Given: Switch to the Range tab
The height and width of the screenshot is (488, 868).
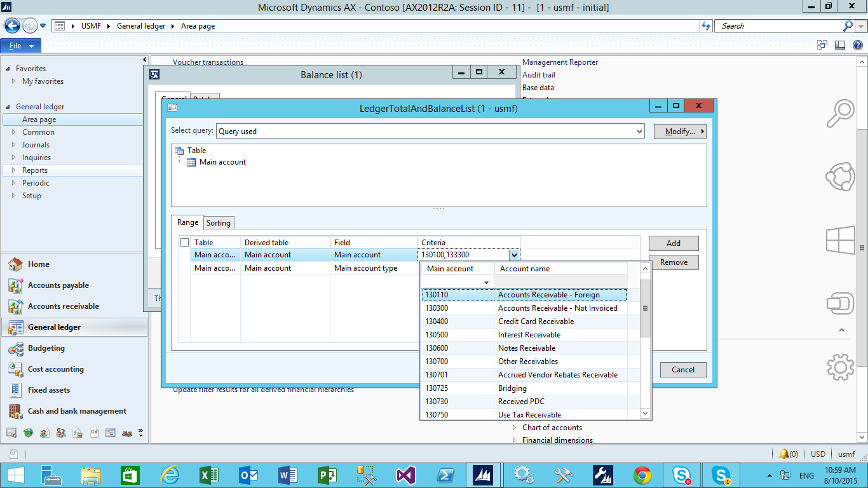Looking at the screenshot, I should tap(187, 222).
